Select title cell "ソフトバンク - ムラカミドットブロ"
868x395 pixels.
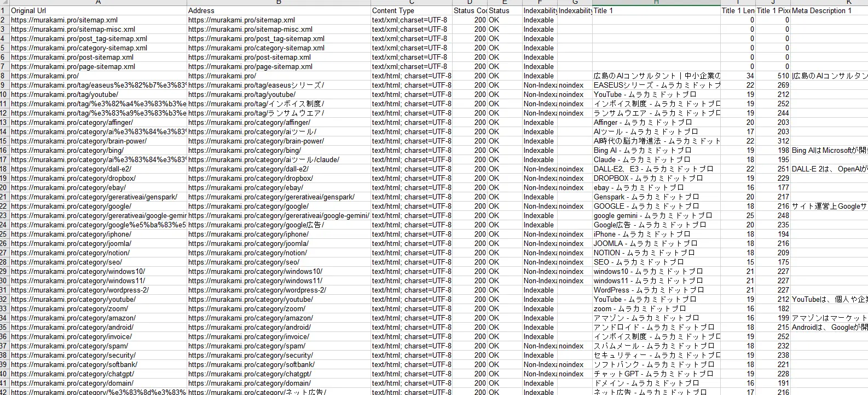coord(656,364)
